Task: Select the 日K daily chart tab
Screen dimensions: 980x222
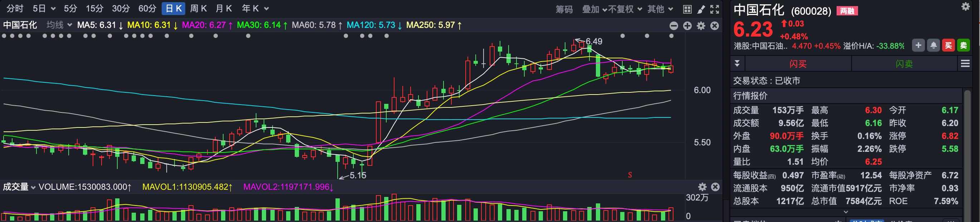Action: [173, 8]
